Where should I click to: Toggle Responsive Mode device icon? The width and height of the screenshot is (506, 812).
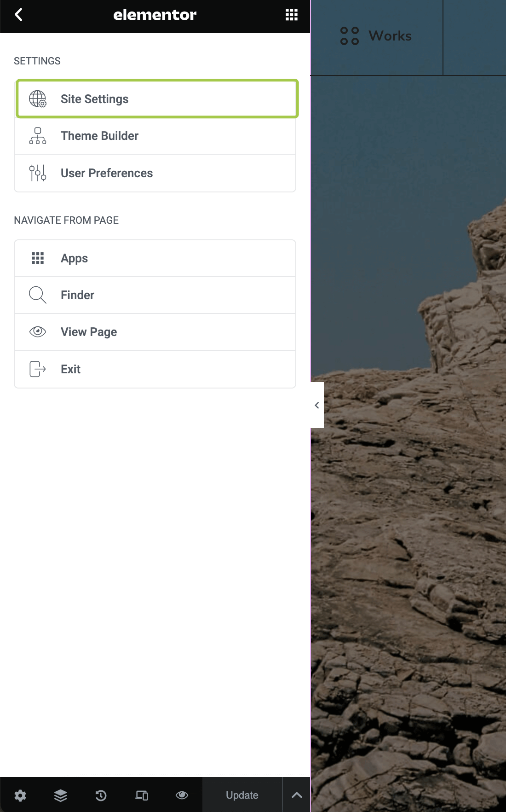[x=142, y=795]
